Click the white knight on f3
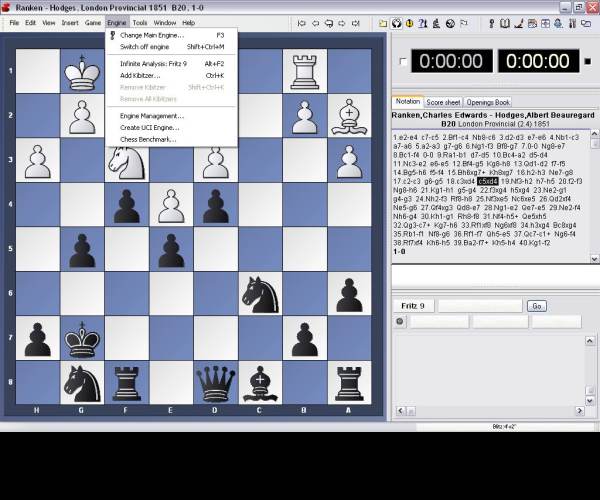Viewport: 600px width, 500px height. click(x=127, y=162)
